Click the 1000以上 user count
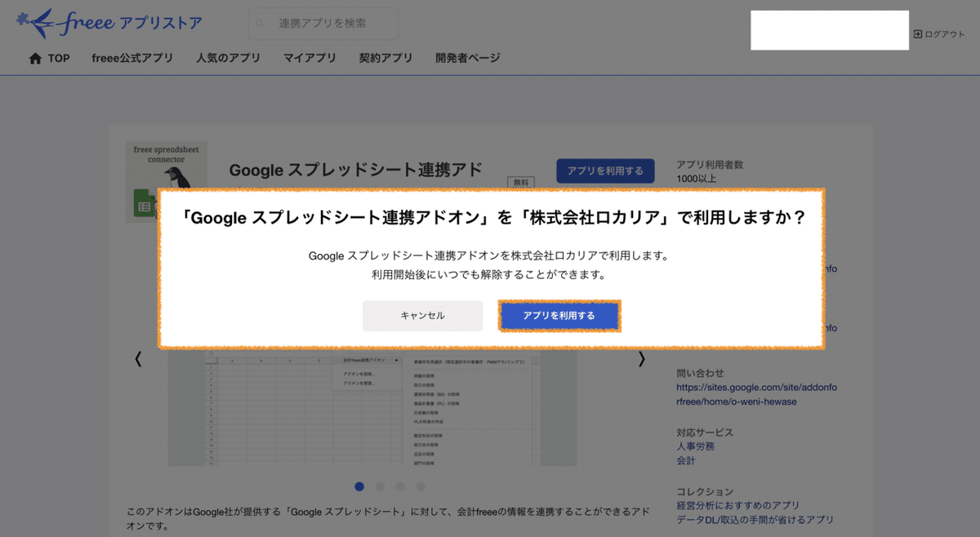Viewport: 980px width, 537px height. coord(697,179)
